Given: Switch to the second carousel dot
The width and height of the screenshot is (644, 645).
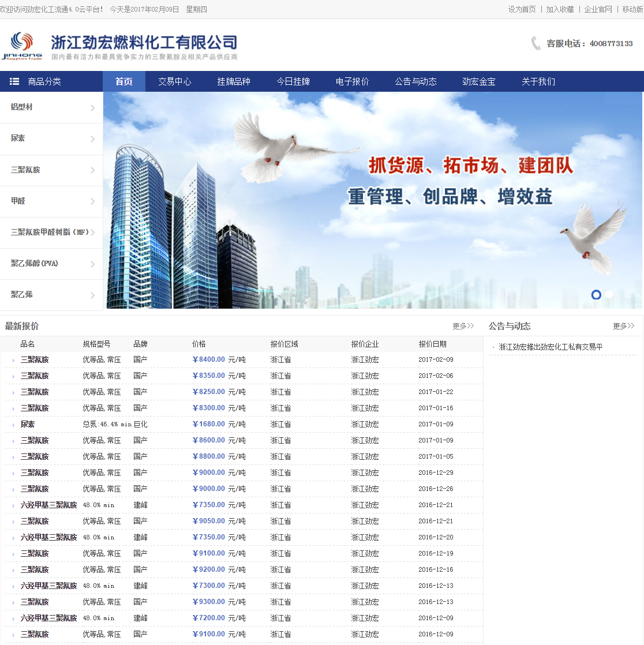Looking at the screenshot, I should coord(609,295).
